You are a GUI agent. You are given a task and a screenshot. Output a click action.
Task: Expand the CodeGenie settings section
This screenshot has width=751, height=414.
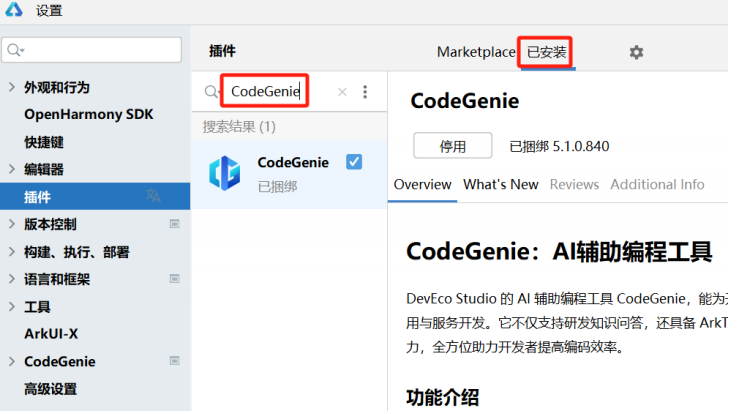point(11,361)
